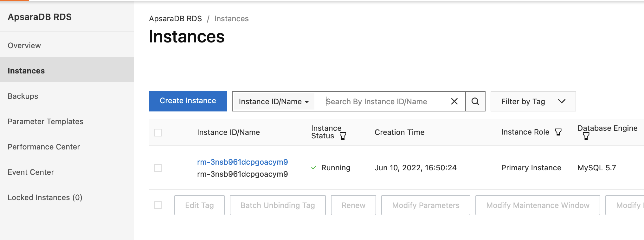644x240 pixels.
Task: Click the Edit Tag button
Action: click(199, 205)
